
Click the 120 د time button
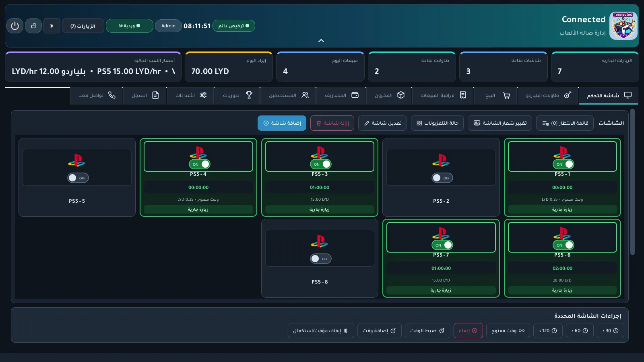(548, 331)
